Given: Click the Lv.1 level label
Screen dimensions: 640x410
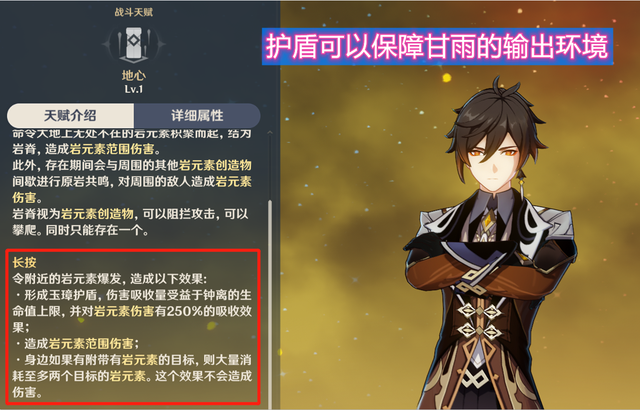Looking at the screenshot, I should (x=133, y=89).
